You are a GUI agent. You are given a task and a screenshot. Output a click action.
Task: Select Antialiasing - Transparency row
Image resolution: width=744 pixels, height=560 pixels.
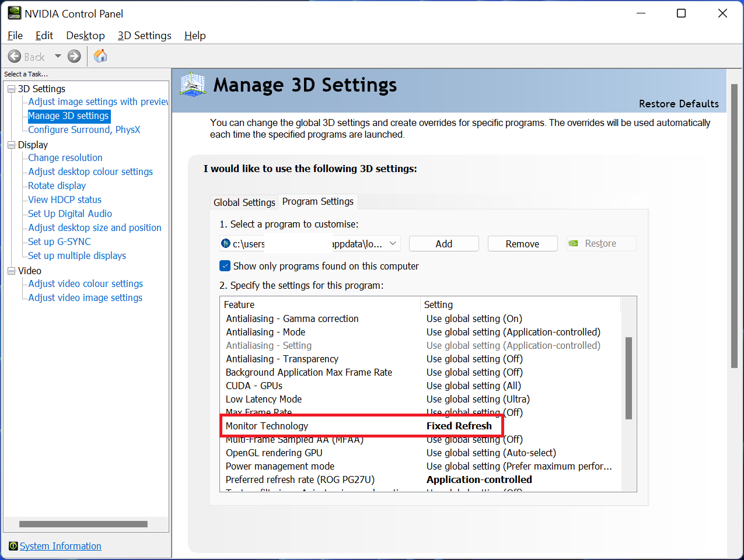[x=420, y=359]
